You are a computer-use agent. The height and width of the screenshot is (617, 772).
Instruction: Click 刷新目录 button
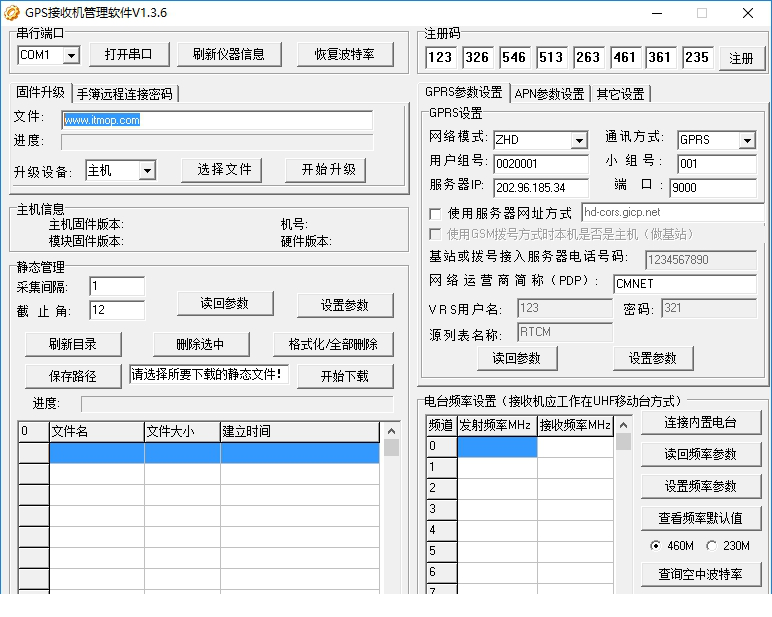pos(73,344)
